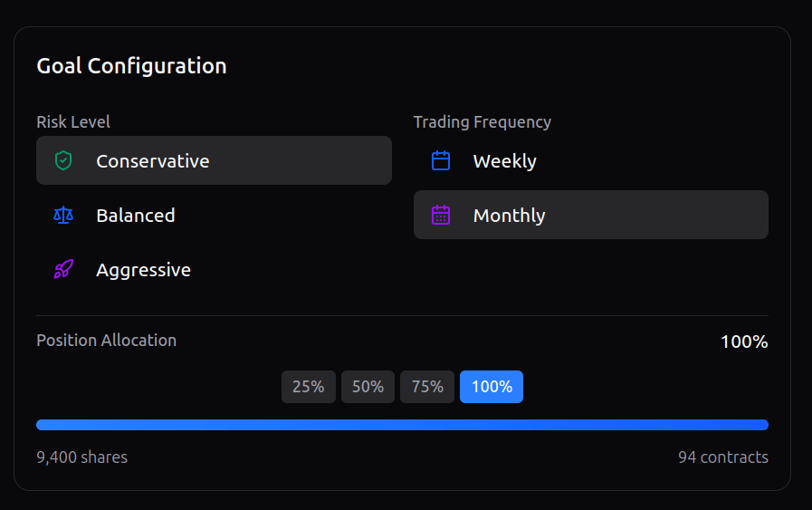812x510 pixels.
Task: Click the blue position allocation slider bar
Action: (x=402, y=425)
